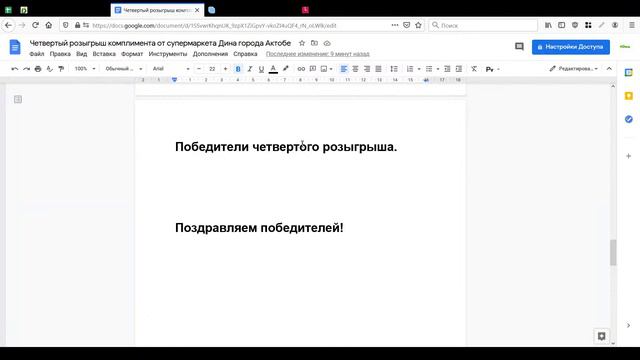The height and width of the screenshot is (360, 640).
Task: Justify the text
Action: coord(378,69)
